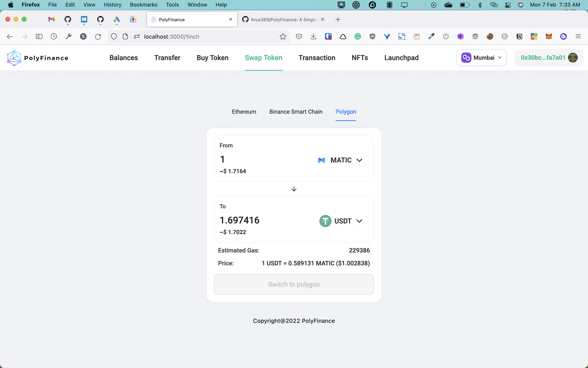Viewport: 588px width, 368px height.
Task: Open the Bluetooth menu bar icon
Action: click(480, 5)
